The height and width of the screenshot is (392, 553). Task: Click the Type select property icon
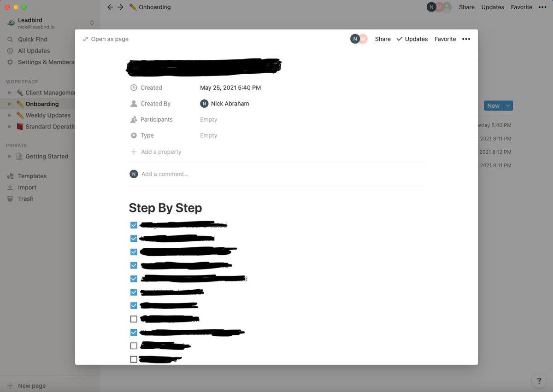coord(134,135)
